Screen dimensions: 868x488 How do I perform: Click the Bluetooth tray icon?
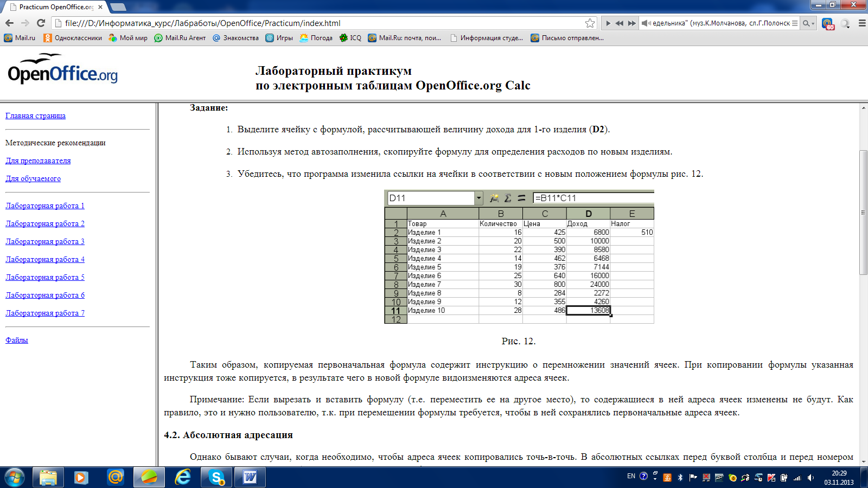680,478
